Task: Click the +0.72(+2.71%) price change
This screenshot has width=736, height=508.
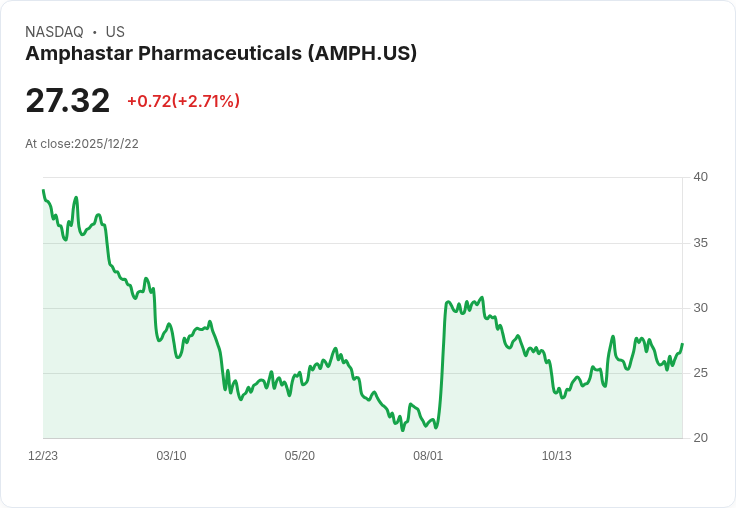Action: pyautogui.click(x=184, y=101)
